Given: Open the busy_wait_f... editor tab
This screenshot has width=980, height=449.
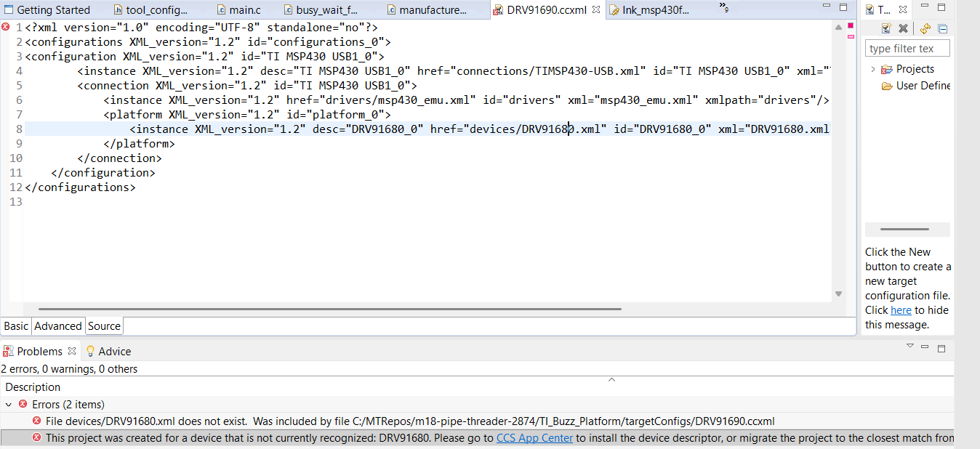Looking at the screenshot, I should click(x=322, y=10).
